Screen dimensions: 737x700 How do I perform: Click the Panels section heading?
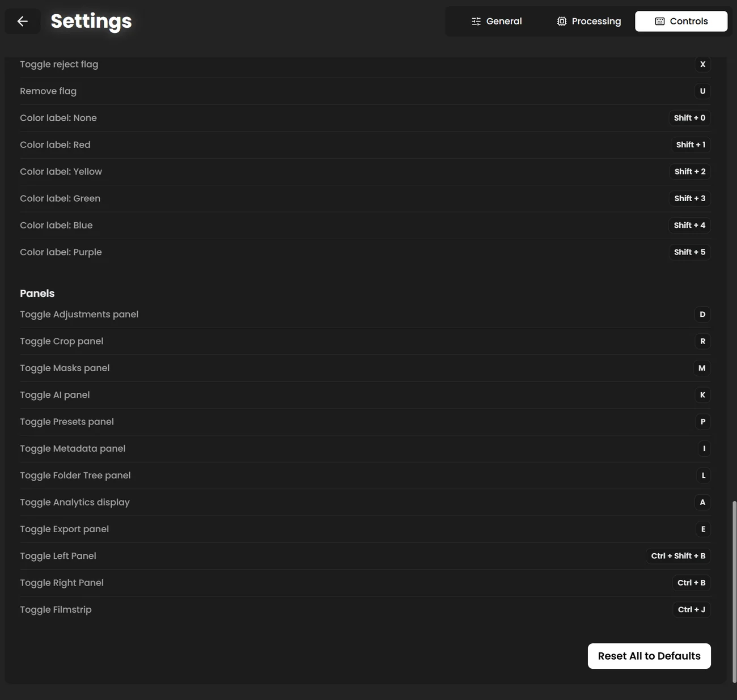37,294
